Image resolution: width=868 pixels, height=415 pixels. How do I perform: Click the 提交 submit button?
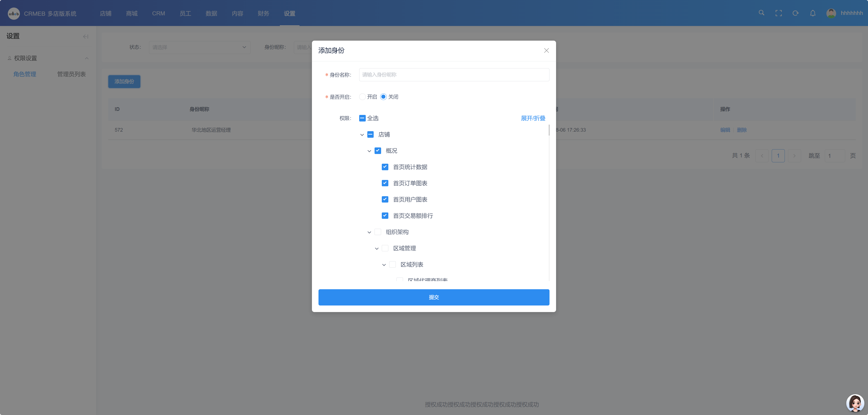click(434, 297)
